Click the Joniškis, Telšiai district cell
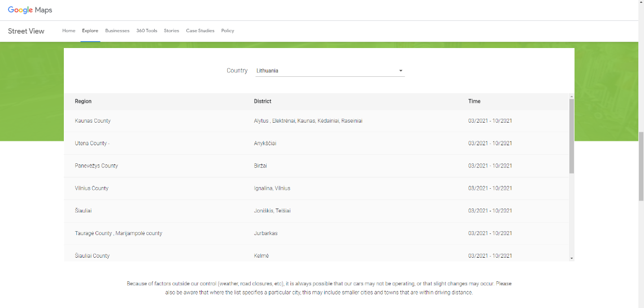The height and width of the screenshot is (308, 644). (x=273, y=211)
